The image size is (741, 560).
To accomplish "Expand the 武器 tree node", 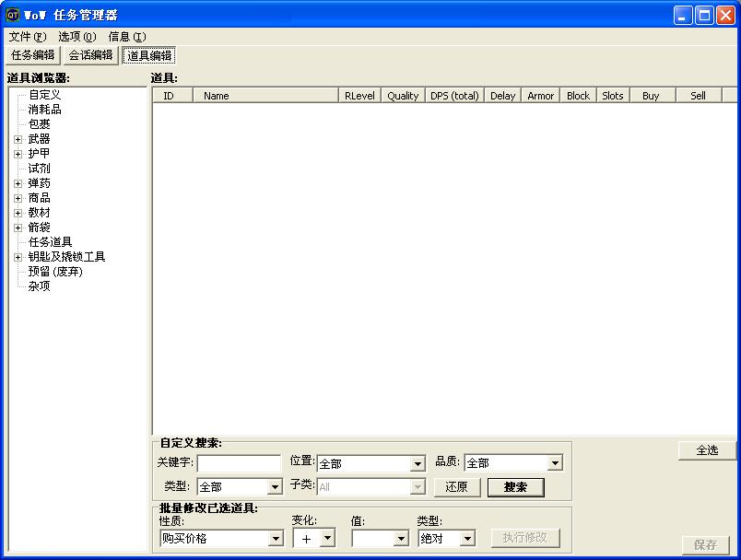I will pos(18,139).
